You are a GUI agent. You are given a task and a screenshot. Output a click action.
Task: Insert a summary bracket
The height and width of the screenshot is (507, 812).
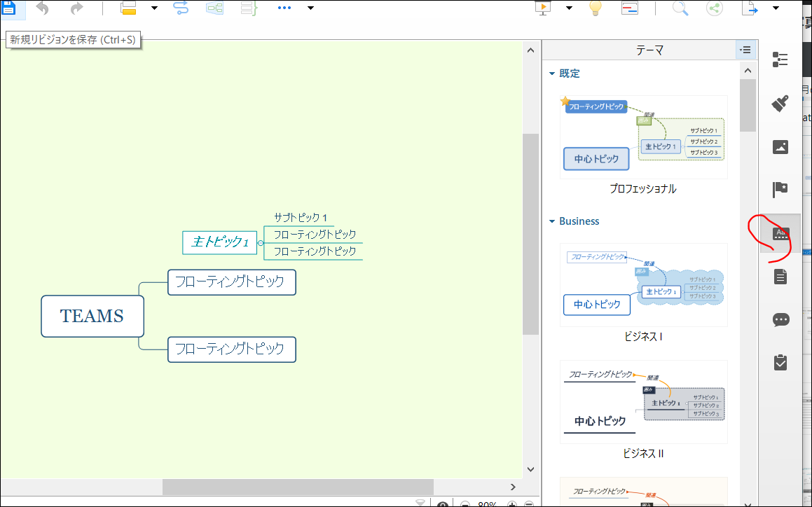249,8
